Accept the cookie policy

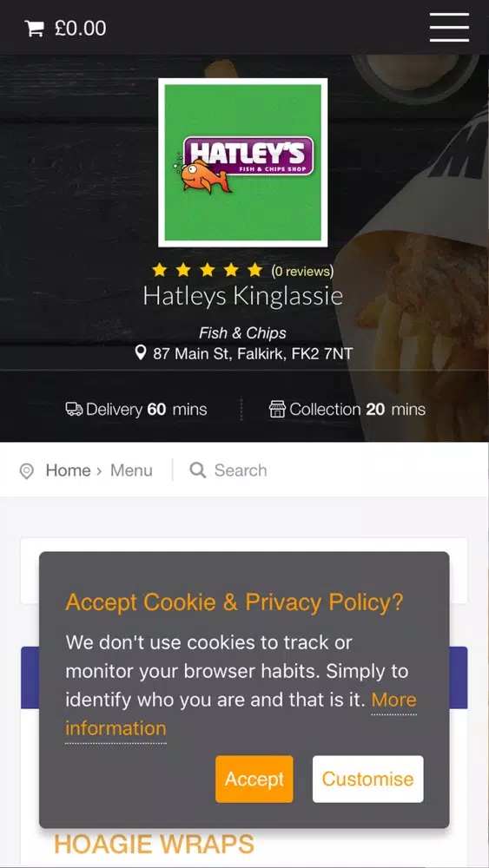254,779
